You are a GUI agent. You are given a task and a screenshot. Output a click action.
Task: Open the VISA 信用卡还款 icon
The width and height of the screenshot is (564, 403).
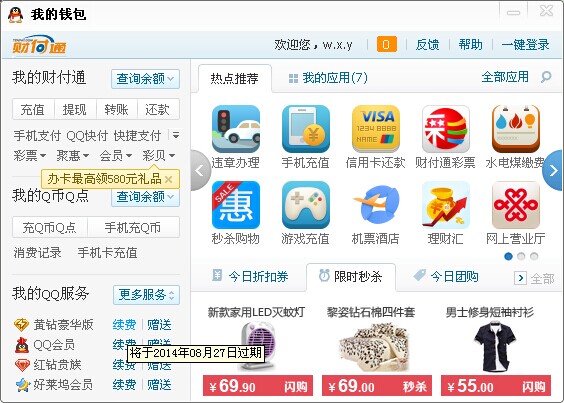(x=376, y=129)
